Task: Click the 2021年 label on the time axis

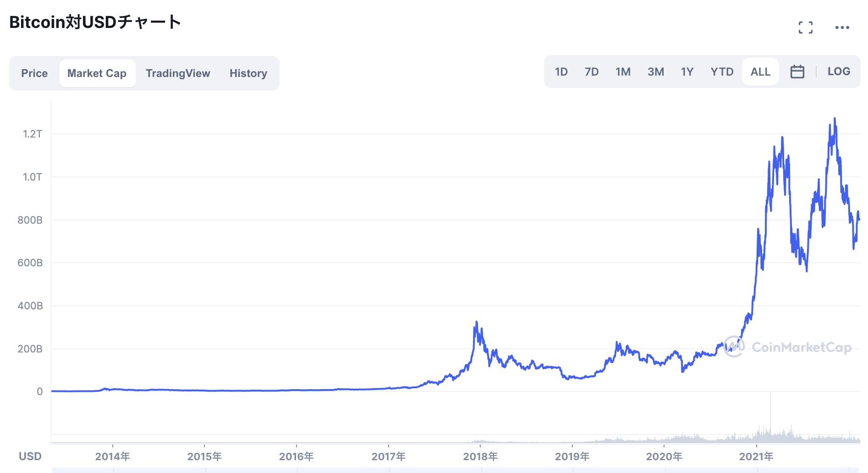Action: pos(756,456)
